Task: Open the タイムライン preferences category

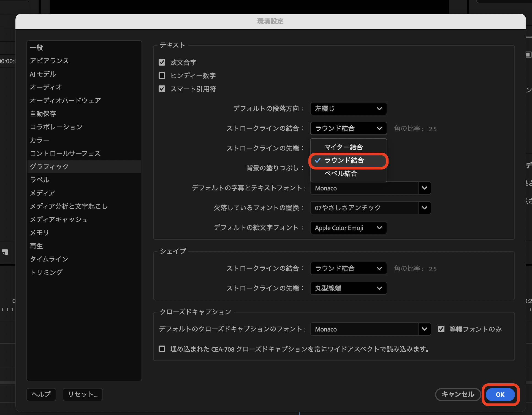Action: coord(49,259)
